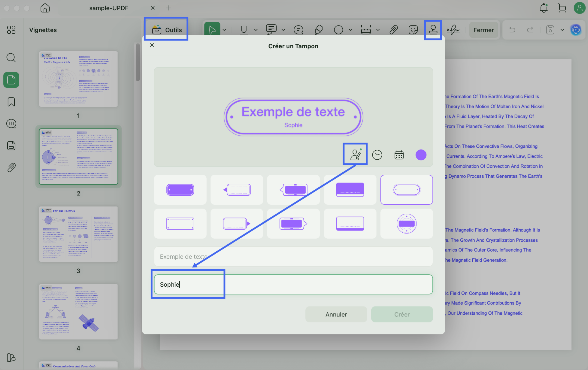The image size is (588, 370).
Task: Toggle the name/signer option in stamp preview
Action: [x=355, y=155]
